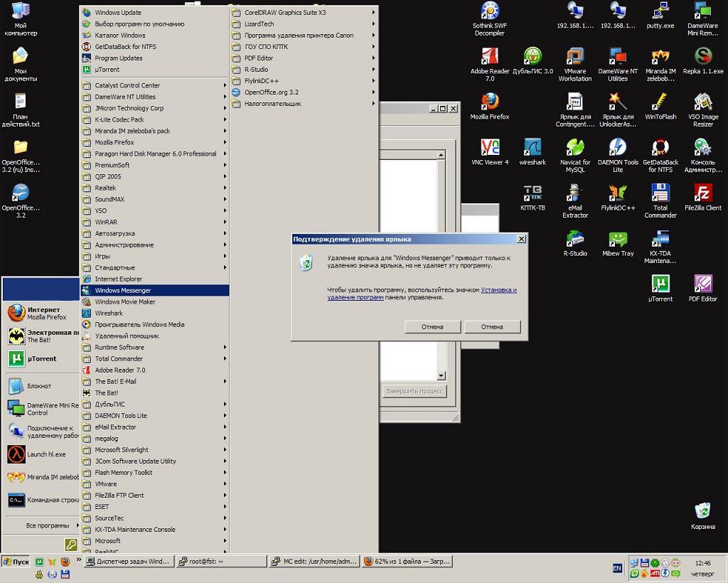Select the Navicat for MySQL desktop icon
The width and height of the screenshot is (728, 583).
click(574, 155)
